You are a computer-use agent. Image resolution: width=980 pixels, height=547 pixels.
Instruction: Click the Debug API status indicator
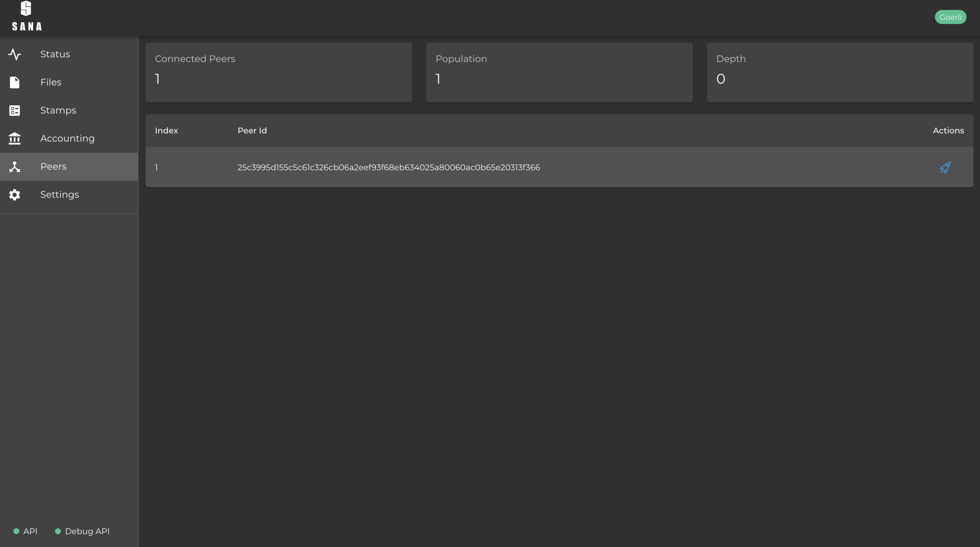tap(82, 531)
